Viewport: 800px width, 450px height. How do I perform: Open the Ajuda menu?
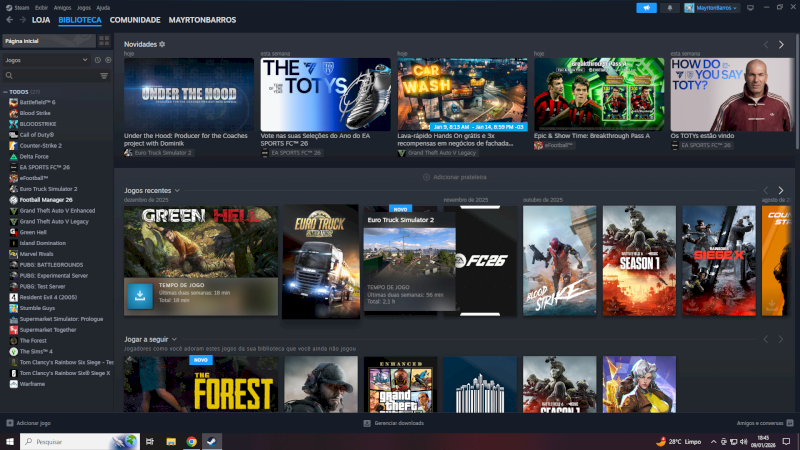click(x=103, y=8)
